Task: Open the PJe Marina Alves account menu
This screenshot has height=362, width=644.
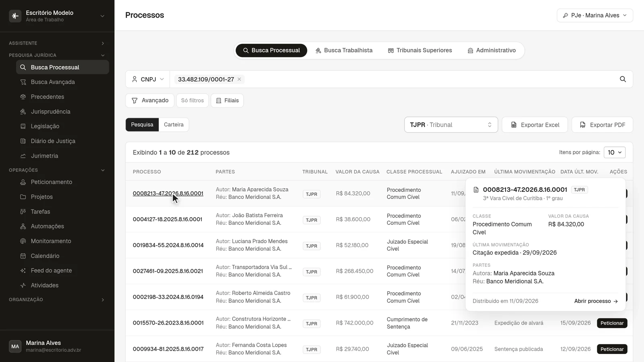Action: click(x=595, y=15)
